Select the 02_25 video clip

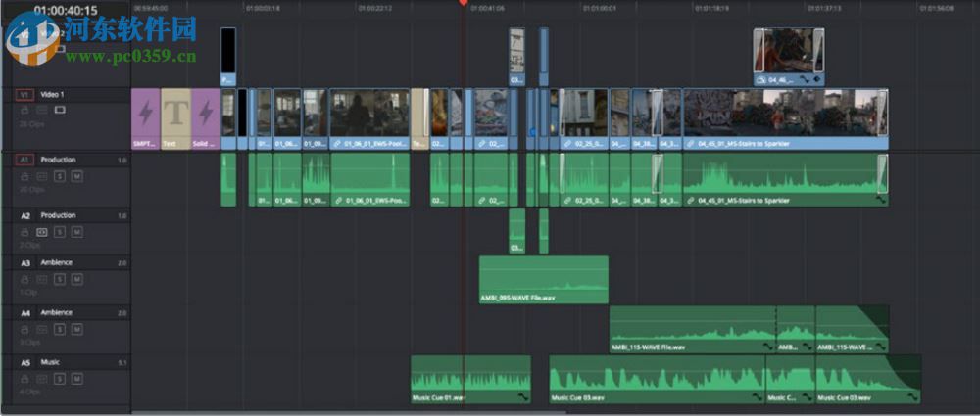[584, 118]
